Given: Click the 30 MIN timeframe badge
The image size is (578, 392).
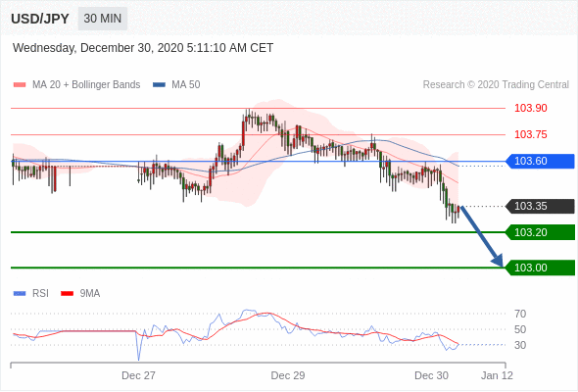Looking at the screenshot, I should pyautogui.click(x=103, y=19).
